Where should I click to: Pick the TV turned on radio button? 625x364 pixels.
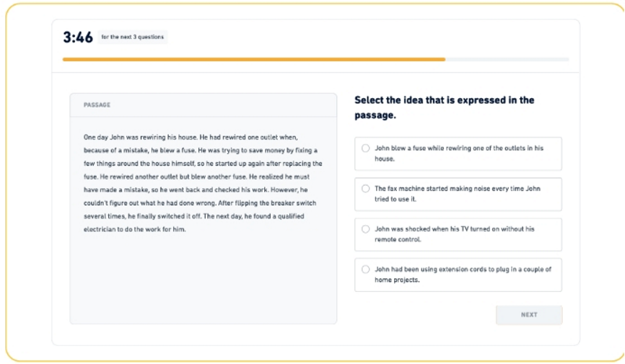365,229
